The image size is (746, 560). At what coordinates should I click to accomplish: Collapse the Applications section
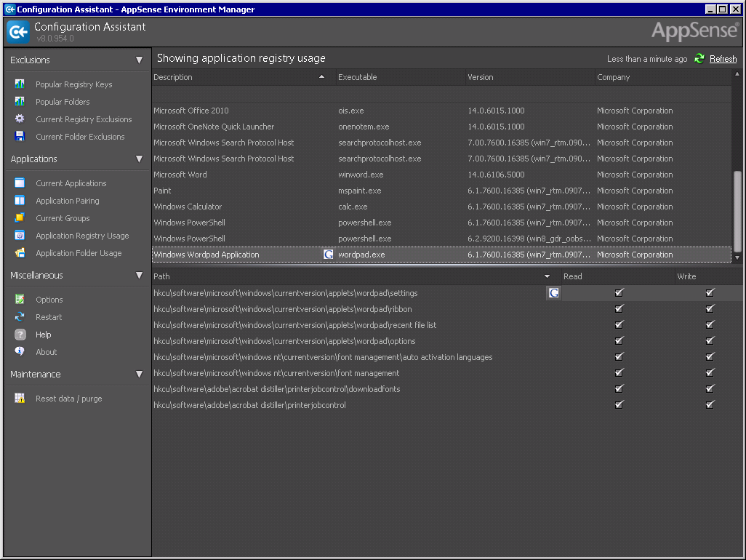point(139,159)
